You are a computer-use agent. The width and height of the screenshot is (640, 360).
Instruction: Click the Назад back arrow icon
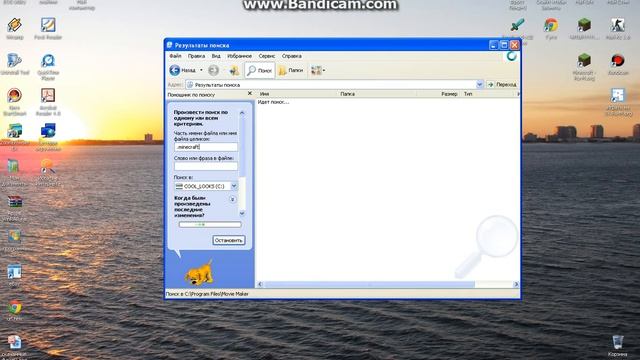point(175,70)
